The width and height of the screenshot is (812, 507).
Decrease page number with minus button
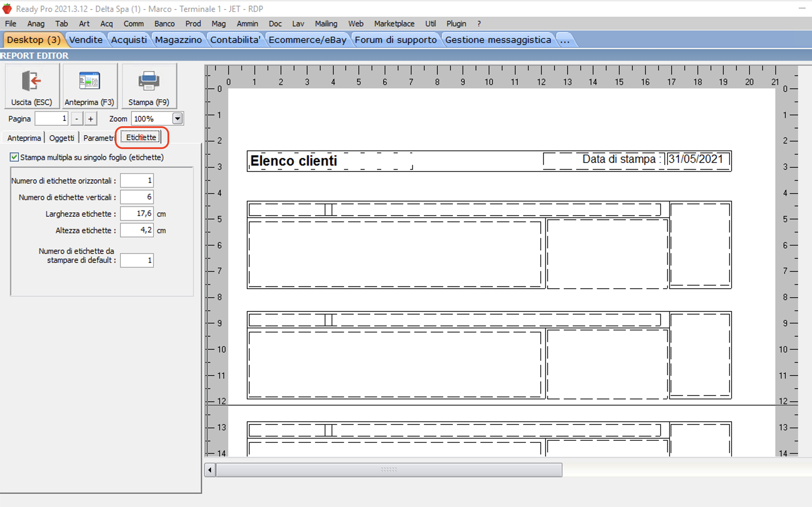point(77,119)
